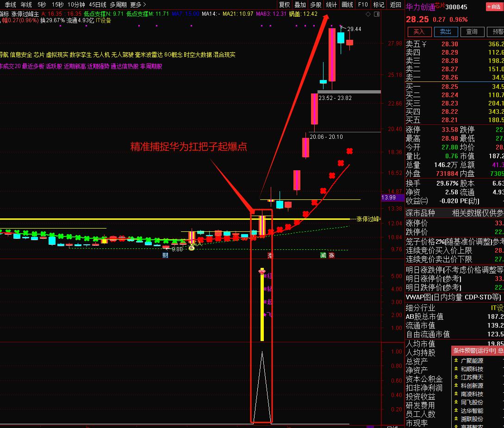Image resolution: width=504 pixels, height=428 pixels.
Task: Add stock via the +自选 button
Action: 493,7
